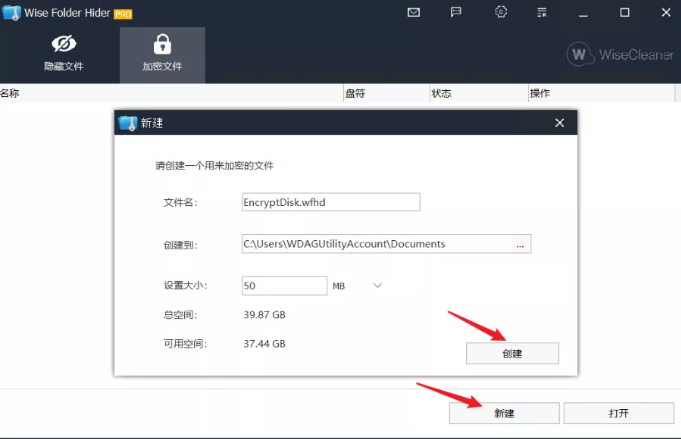Click the menu list icon in title bar
This screenshot has width=681, height=439.
click(x=543, y=12)
